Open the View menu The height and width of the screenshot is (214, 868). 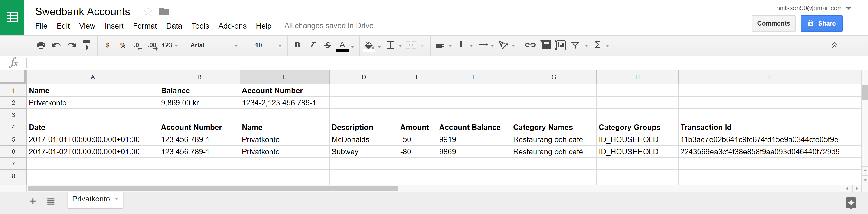pos(87,26)
